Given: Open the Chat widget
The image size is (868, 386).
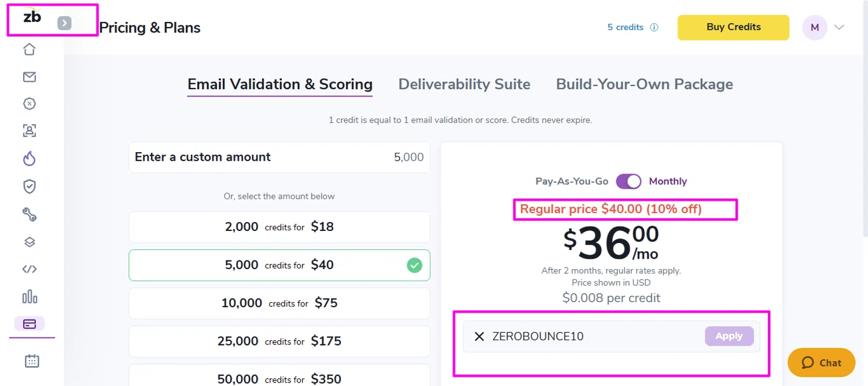Looking at the screenshot, I should (821, 363).
